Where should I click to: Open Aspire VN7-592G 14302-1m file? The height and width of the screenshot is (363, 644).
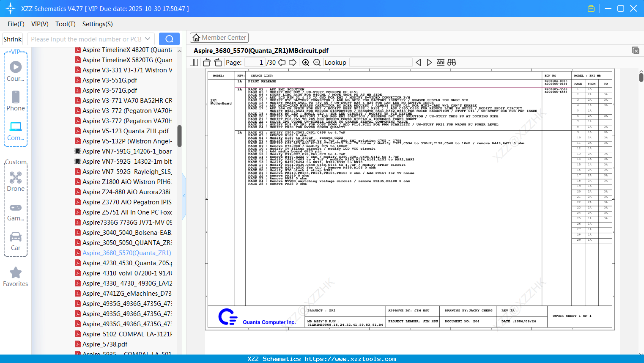pyautogui.click(x=123, y=162)
